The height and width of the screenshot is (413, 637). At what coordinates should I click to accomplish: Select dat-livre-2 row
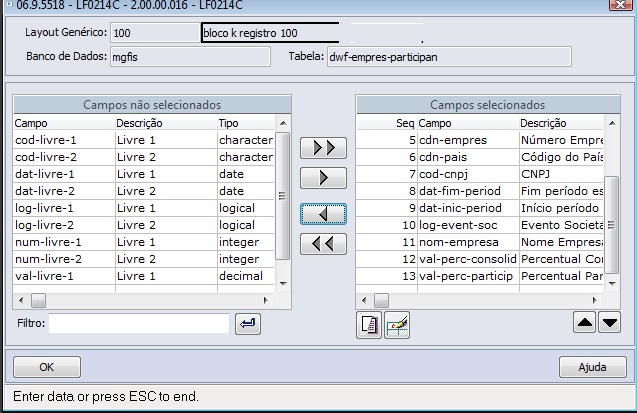144,191
